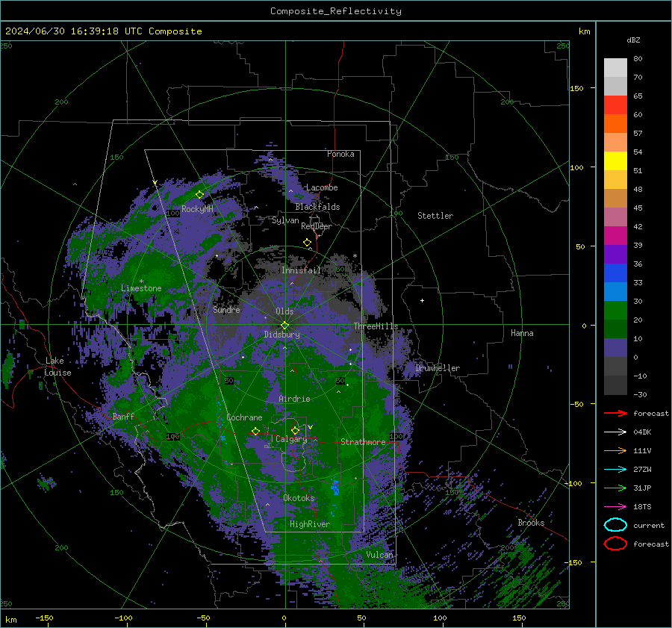The image size is (672, 628).
Task: Click the Calgary city label
Action: pyautogui.click(x=291, y=439)
